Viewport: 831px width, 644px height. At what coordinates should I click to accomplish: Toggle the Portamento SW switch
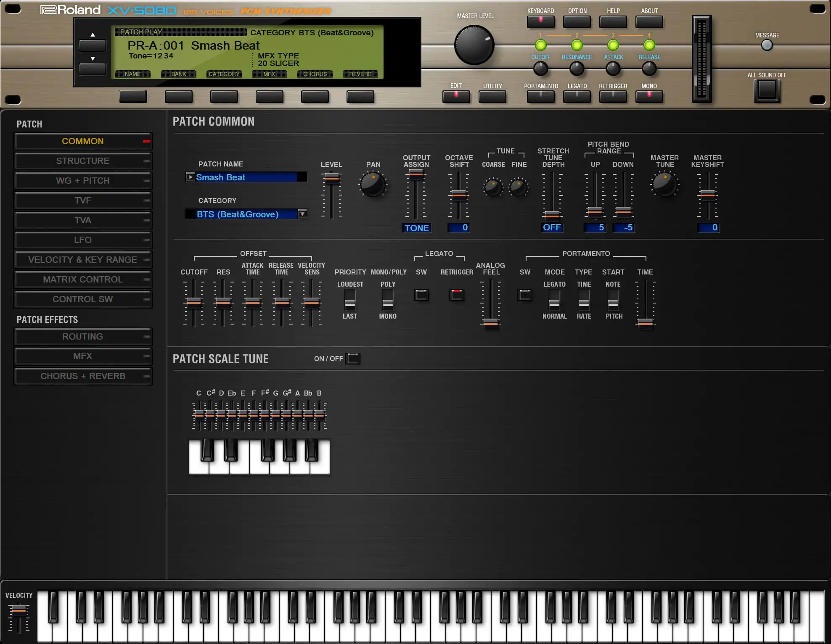(524, 295)
